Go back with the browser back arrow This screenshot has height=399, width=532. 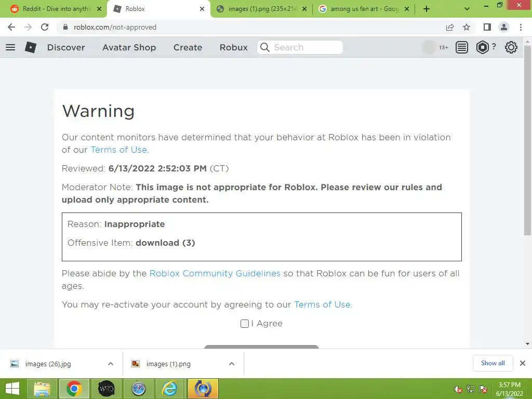click(11, 27)
